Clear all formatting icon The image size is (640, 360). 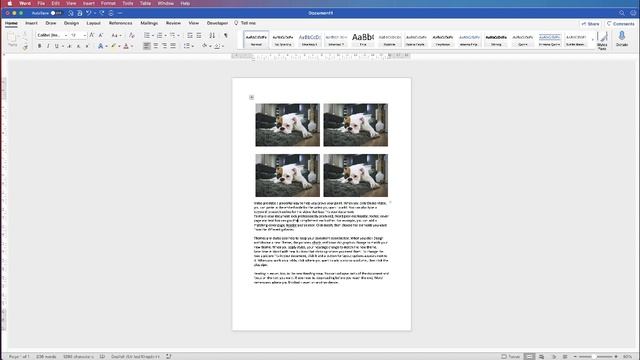(131, 36)
